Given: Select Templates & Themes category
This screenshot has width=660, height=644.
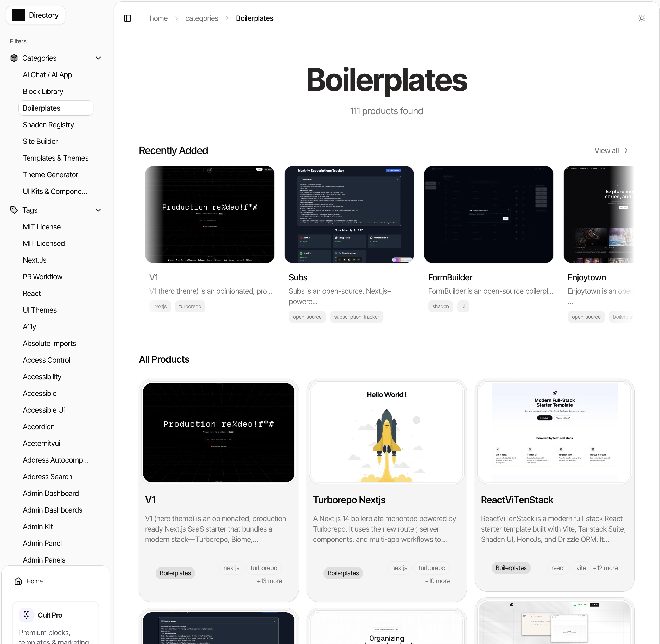Looking at the screenshot, I should (55, 158).
